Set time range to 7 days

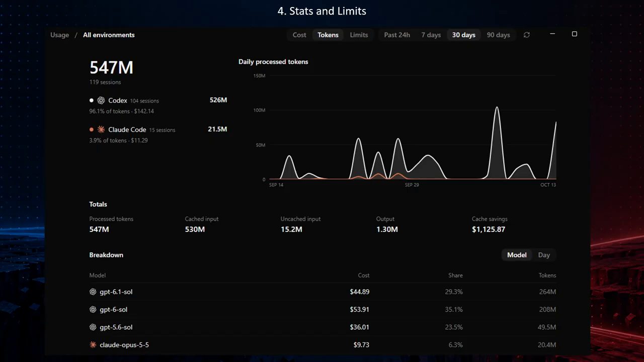431,35
